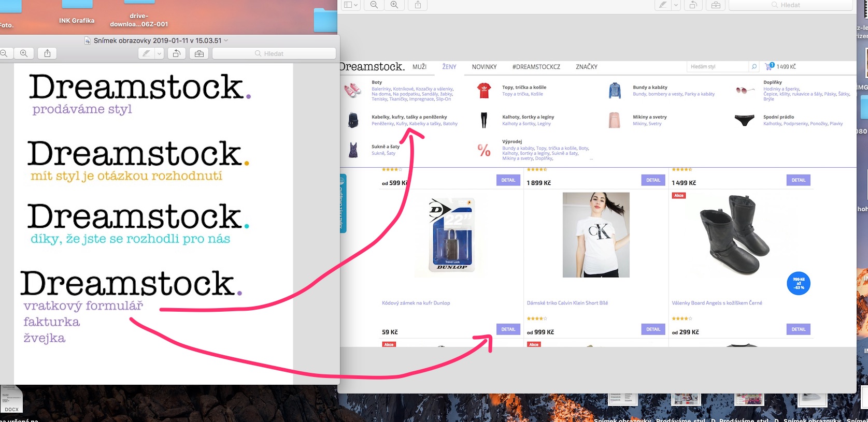Click the pink sweatshirt Mikiny a svetry icon
This screenshot has height=422, width=868.
[615, 120]
